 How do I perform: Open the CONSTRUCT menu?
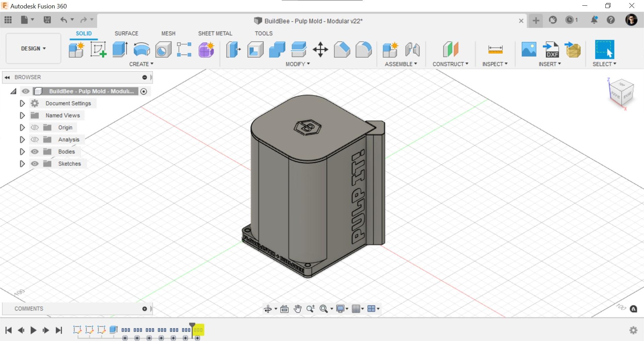pyautogui.click(x=450, y=64)
